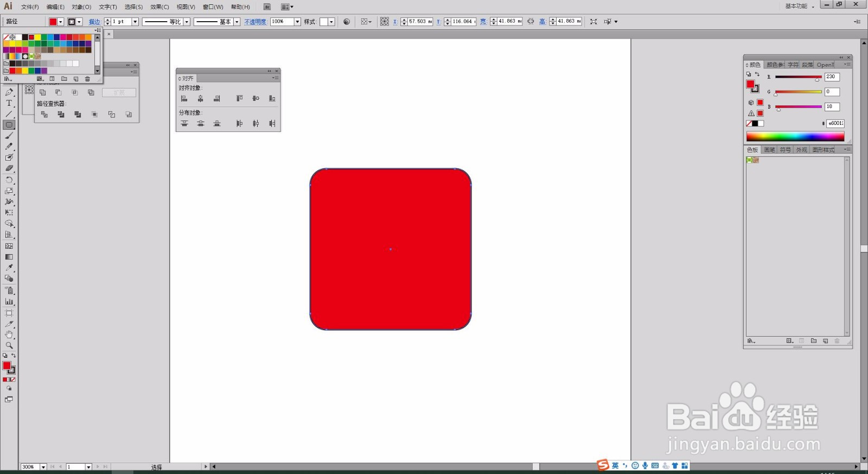Open the brush definition dropdown
Screen dimensions: 868x474
(237, 22)
